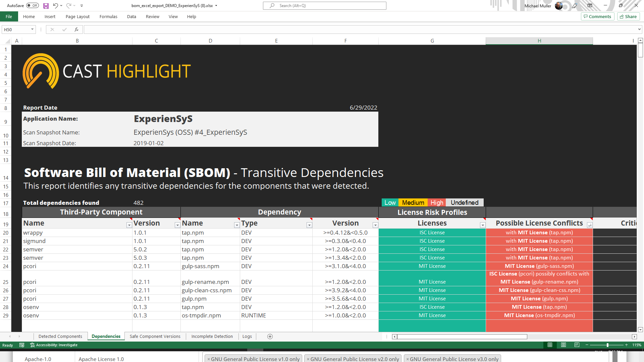Viewport: 644px width, 362px height.
Task: Click the Name Box showing H50
Action: (x=16, y=29)
